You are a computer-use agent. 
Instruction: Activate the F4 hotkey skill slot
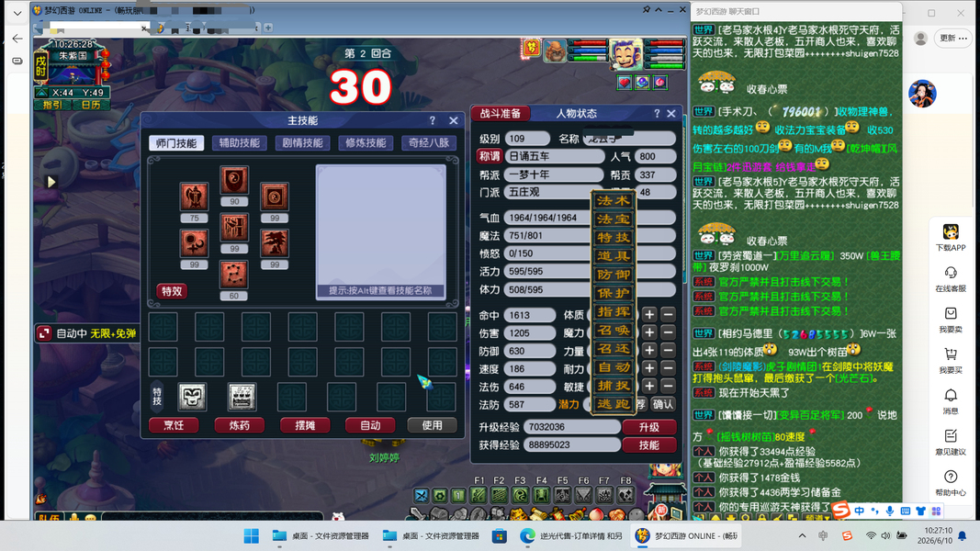coord(541,495)
